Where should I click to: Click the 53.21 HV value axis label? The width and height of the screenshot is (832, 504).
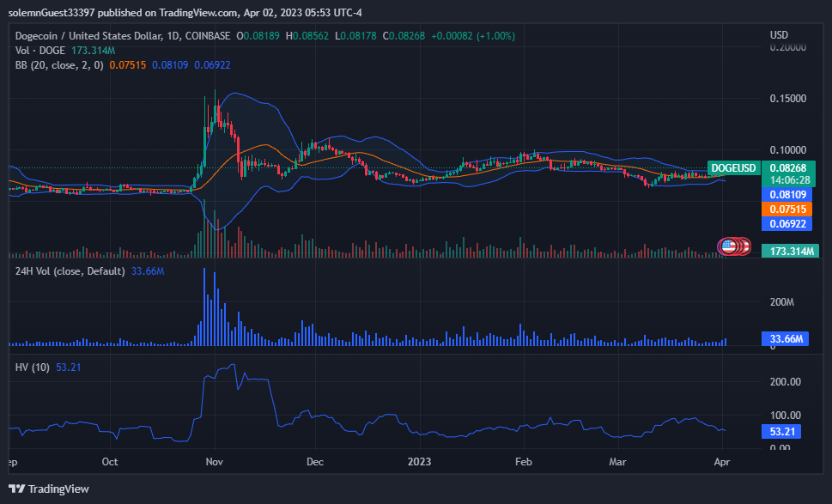(782, 432)
